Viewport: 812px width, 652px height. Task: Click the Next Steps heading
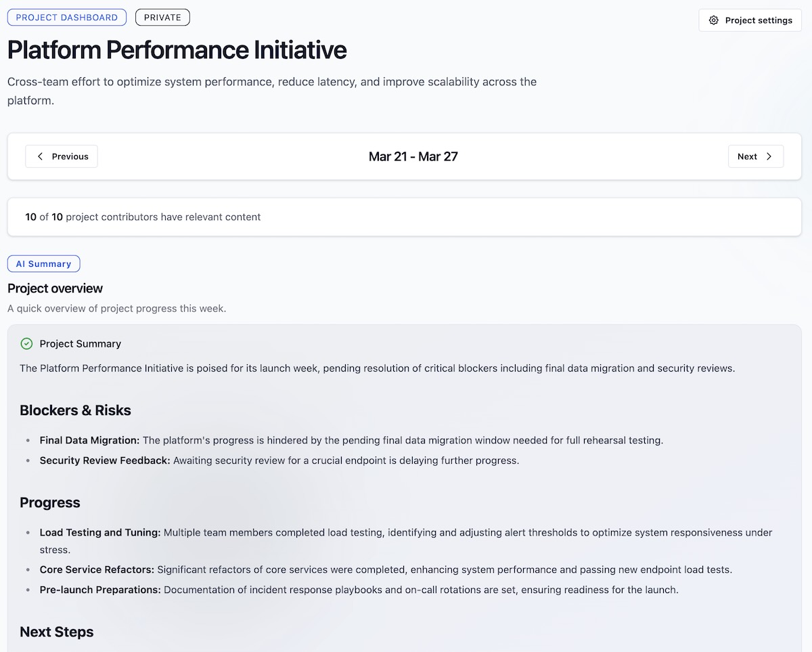57,632
